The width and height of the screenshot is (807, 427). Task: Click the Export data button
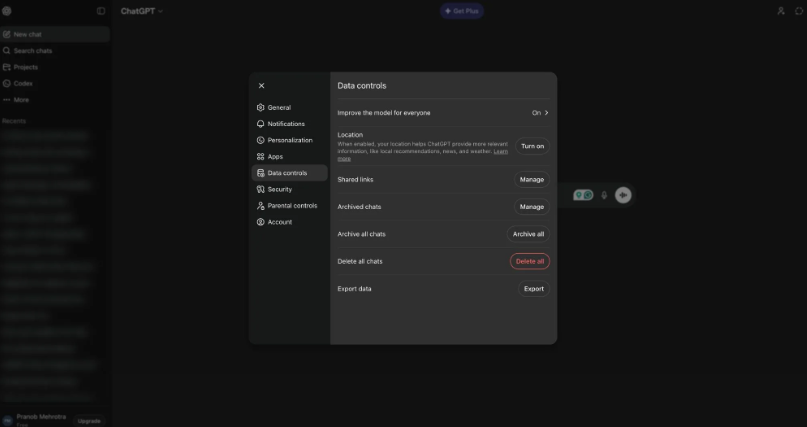point(534,289)
